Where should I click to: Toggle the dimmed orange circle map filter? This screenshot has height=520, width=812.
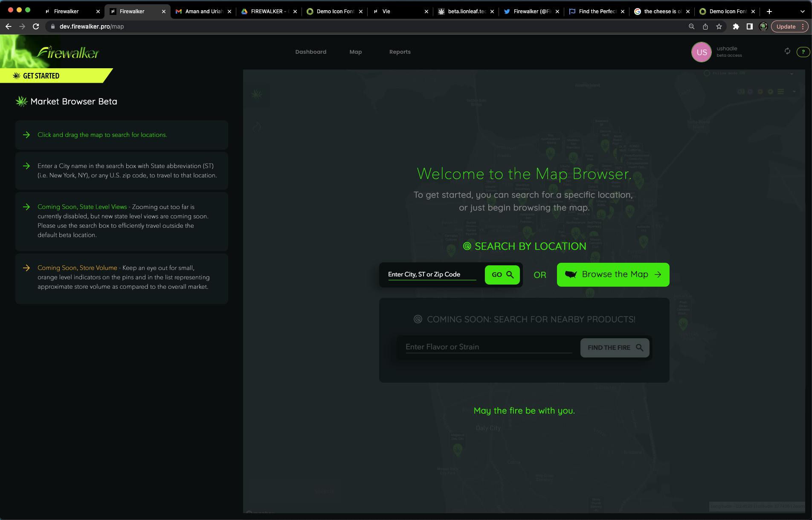[760, 92]
